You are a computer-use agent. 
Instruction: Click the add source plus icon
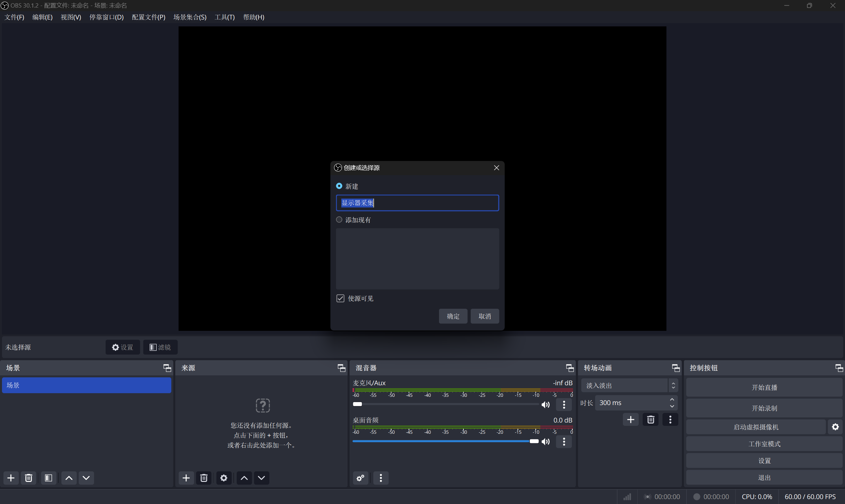point(186,478)
